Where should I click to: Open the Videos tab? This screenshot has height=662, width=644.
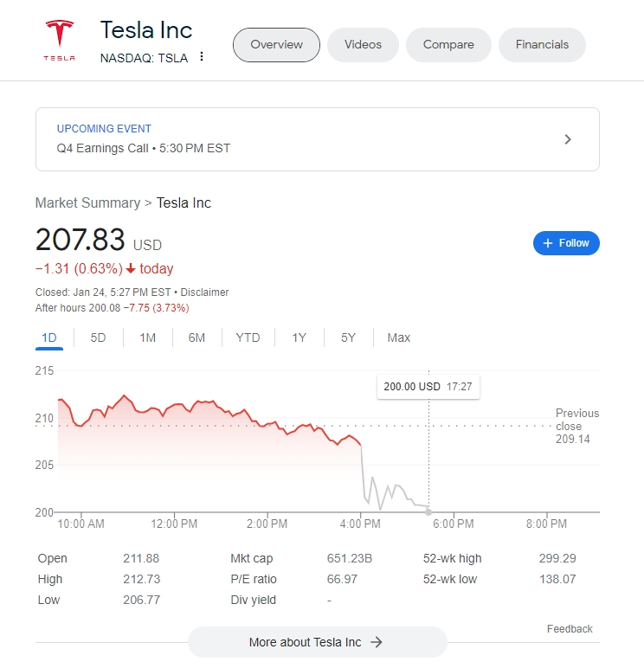[x=363, y=45]
